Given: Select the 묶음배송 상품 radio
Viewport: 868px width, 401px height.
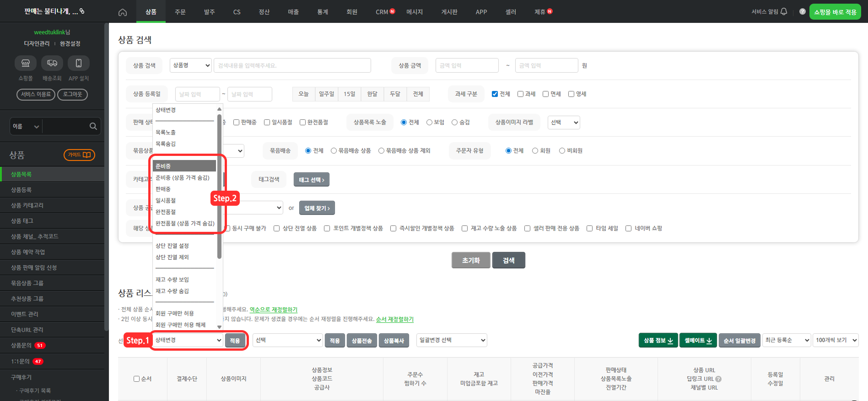Looking at the screenshot, I should pos(334,151).
